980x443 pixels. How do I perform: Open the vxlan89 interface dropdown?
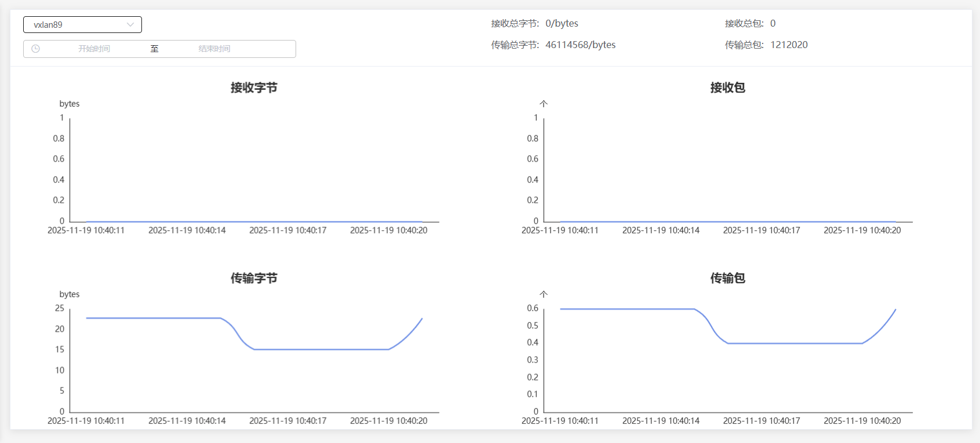(x=75, y=25)
